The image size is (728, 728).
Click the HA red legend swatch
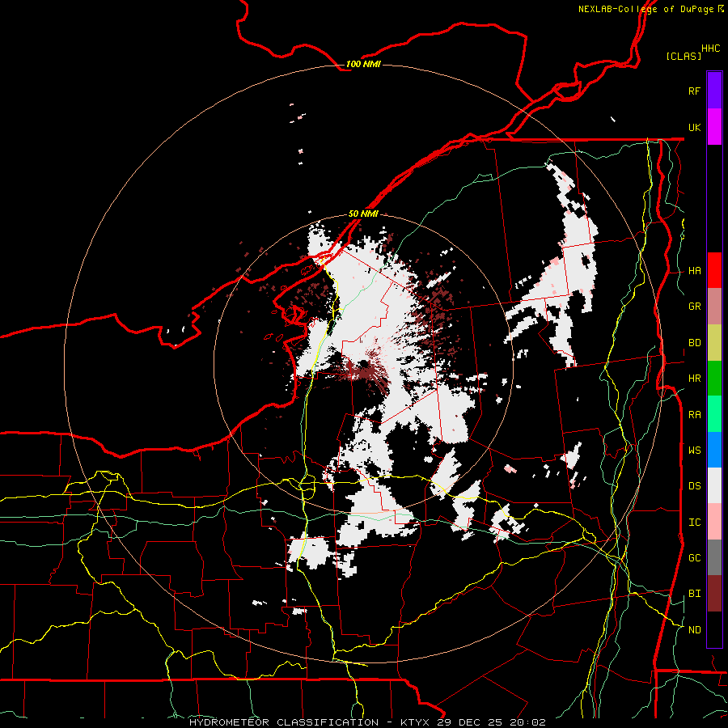click(714, 270)
